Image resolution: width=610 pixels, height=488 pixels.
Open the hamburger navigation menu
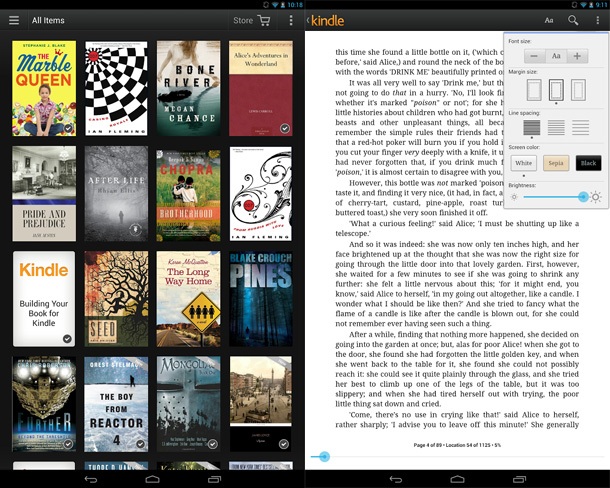tap(14, 20)
